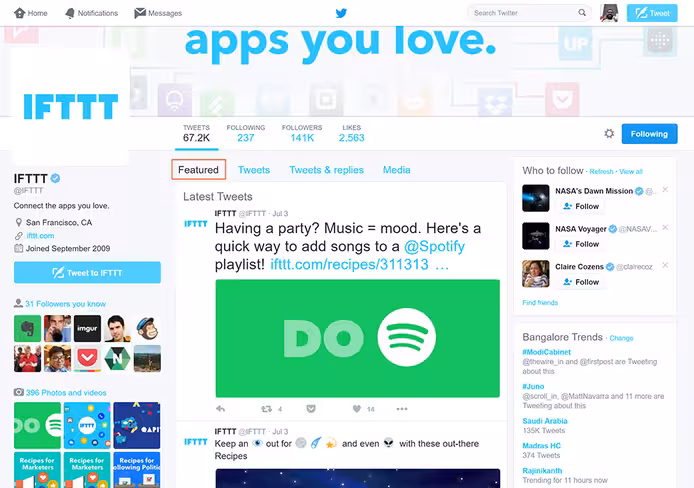This screenshot has width=694, height=488.
Task: Open the DO Spotify tweet image
Action: (358, 338)
